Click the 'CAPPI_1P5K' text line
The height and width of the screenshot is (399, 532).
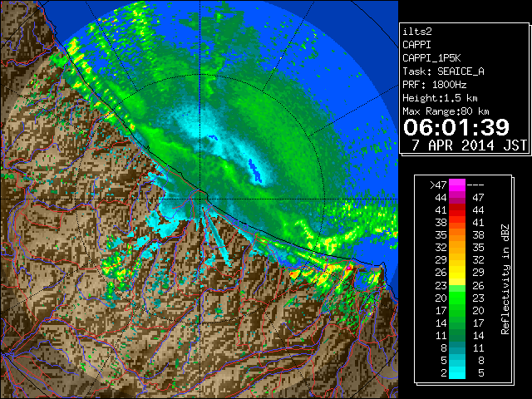click(x=431, y=58)
